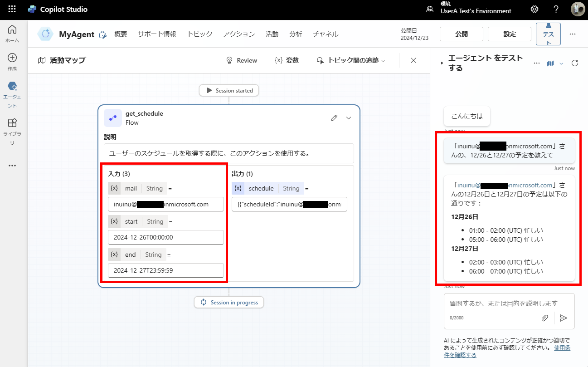Click the Create plus icon in sidebar
Viewport: 588px width, 367px height.
point(12,62)
